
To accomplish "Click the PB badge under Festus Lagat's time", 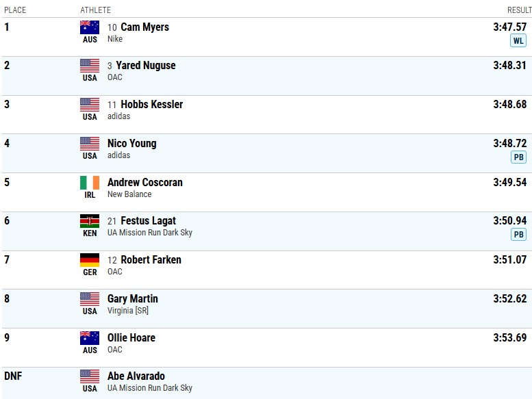I will pos(518,235).
